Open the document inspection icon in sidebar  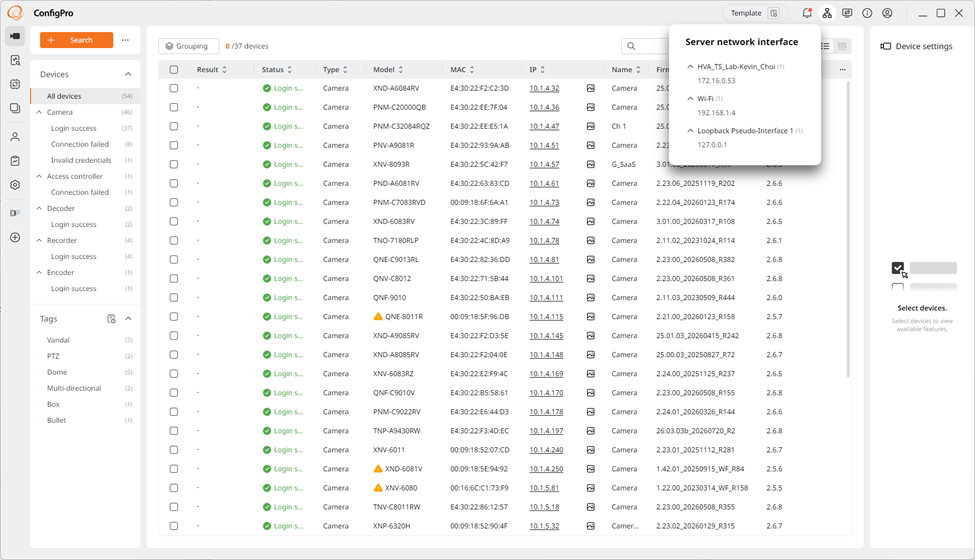[x=15, y=60]
